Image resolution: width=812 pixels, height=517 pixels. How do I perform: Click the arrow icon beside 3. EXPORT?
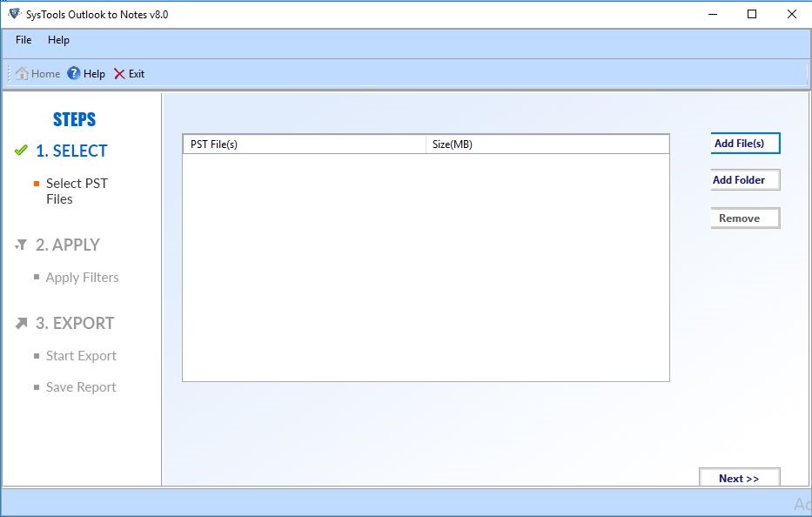[x=21, y=323]
